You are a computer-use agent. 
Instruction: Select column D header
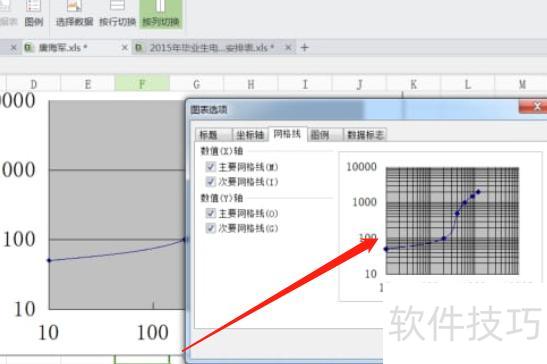[x=33, y=84]
